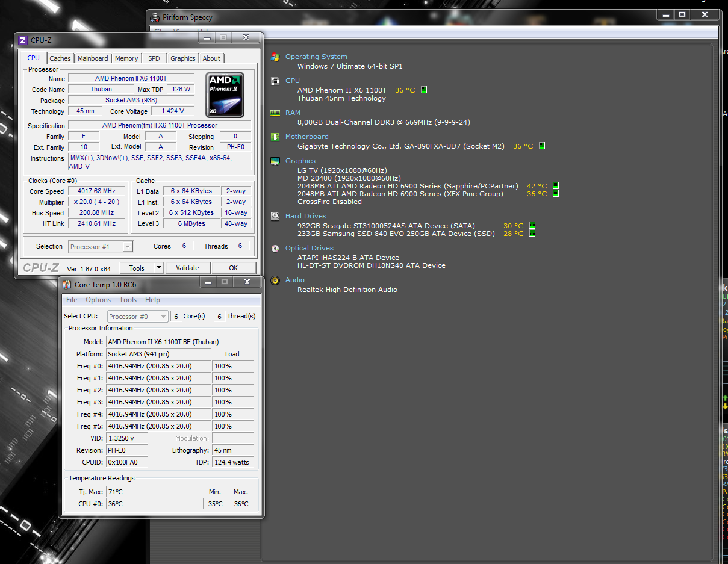Click the CrossFire Disabled text in Speccy
Viewport: 728px width, 564px height.
click(329, 202)
